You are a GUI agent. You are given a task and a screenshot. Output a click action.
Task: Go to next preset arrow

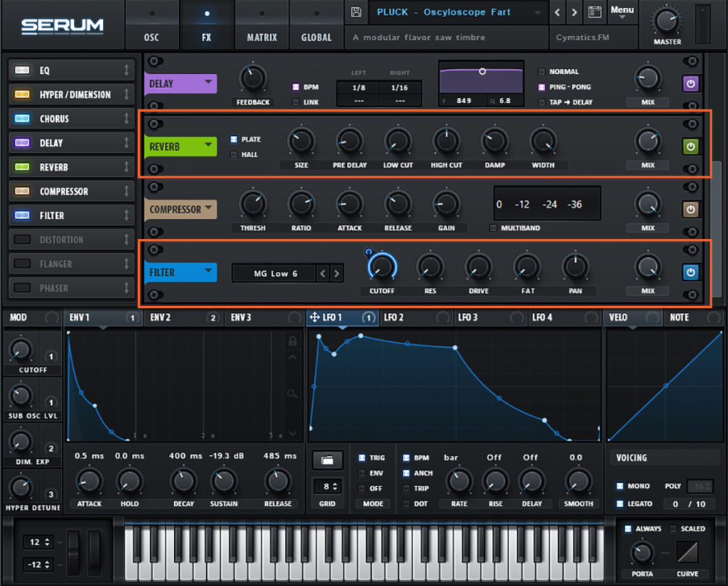[x=574, y=13]
